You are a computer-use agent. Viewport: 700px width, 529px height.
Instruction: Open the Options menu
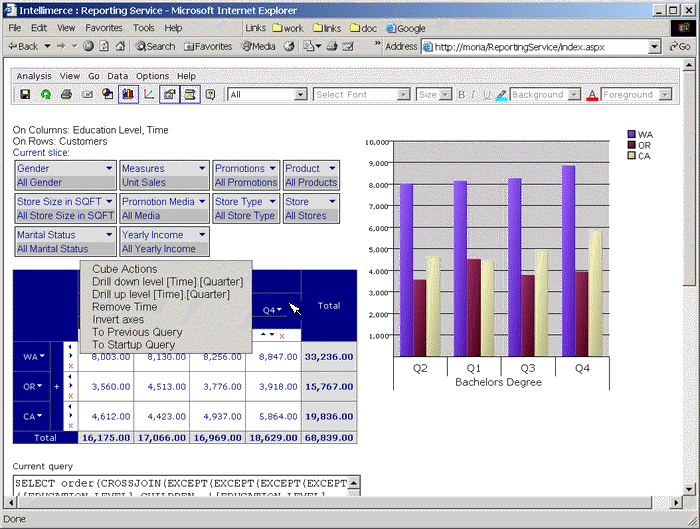click(x=152, y=76)
